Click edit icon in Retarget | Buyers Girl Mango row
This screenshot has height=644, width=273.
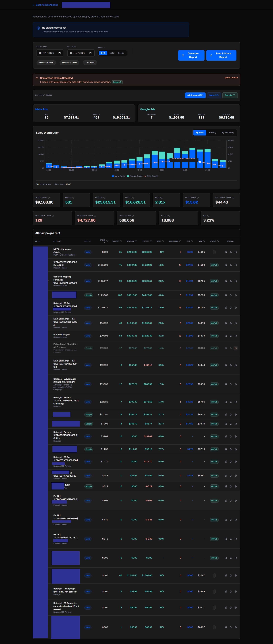(x=226, y=402)
